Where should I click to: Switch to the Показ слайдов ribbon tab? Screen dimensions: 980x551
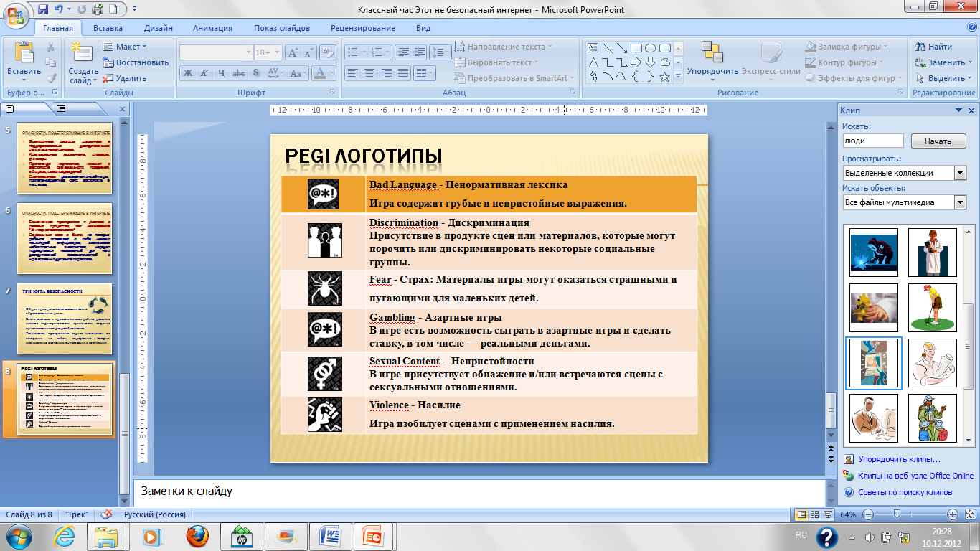(282, 28)
